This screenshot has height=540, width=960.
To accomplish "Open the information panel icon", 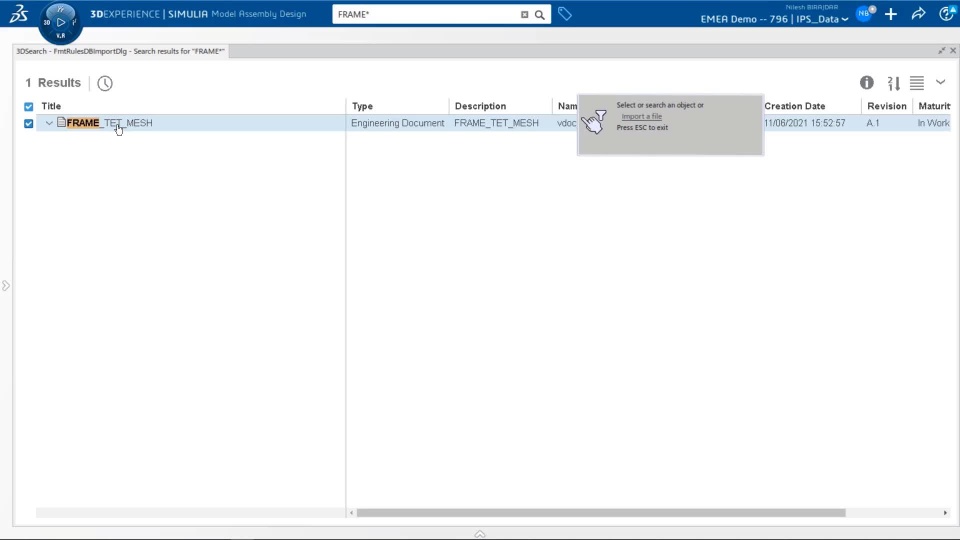I will coord(866,82).
